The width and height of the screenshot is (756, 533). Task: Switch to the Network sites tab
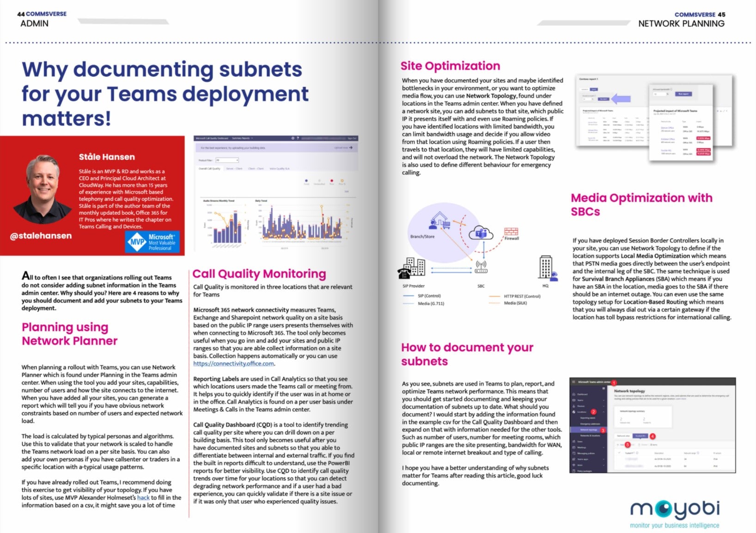pyautogui.click(x=623, y=436)
